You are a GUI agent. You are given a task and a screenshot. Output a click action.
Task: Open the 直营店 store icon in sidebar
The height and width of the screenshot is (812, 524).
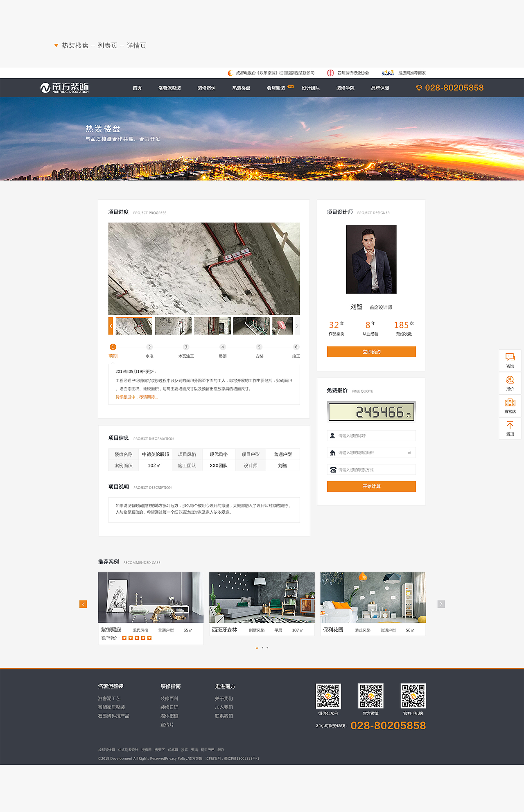[510, 402]
